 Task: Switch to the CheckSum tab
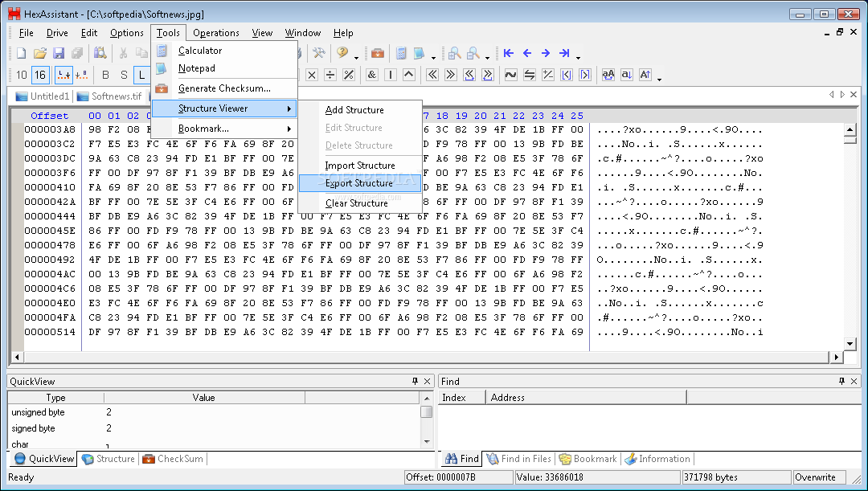point(174,459)
